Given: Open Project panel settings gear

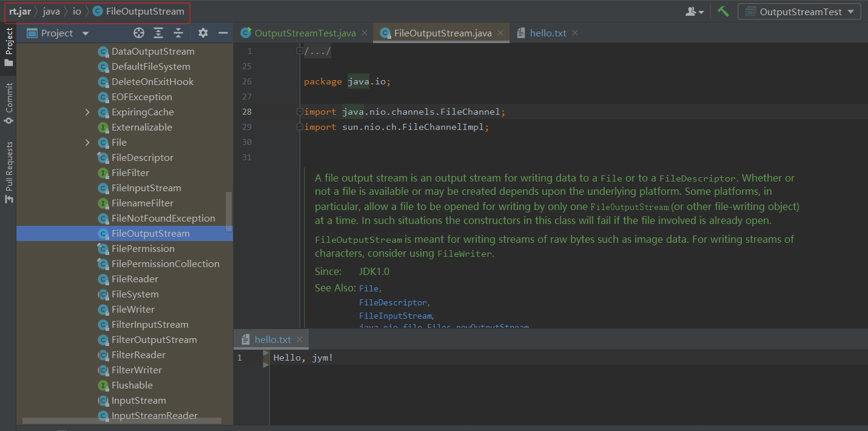Looking at the screenshot, I should click(203, 33).
